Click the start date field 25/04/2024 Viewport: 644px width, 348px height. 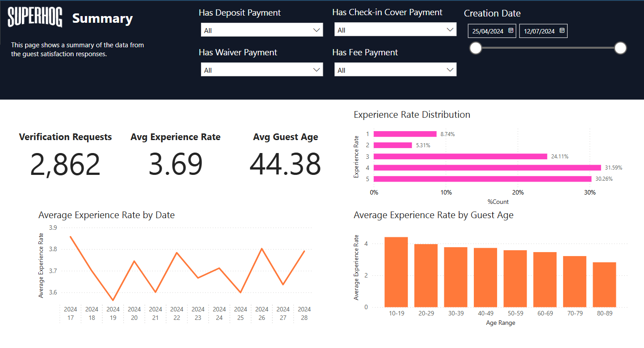pyautogui.click(x=488, y=31)
